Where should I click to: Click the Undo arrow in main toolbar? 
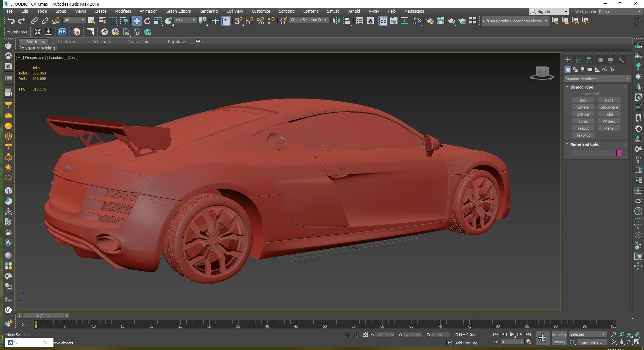coord(11,21)
